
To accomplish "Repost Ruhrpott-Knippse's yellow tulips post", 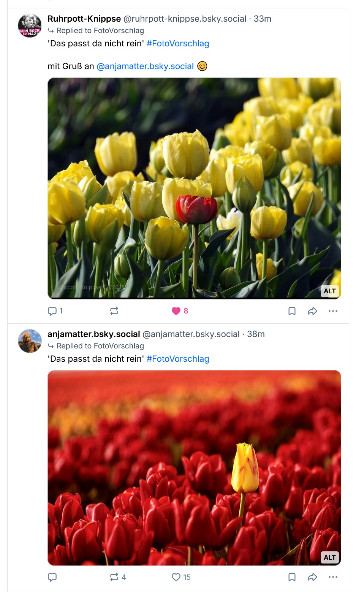I will (x=114, y=311).
